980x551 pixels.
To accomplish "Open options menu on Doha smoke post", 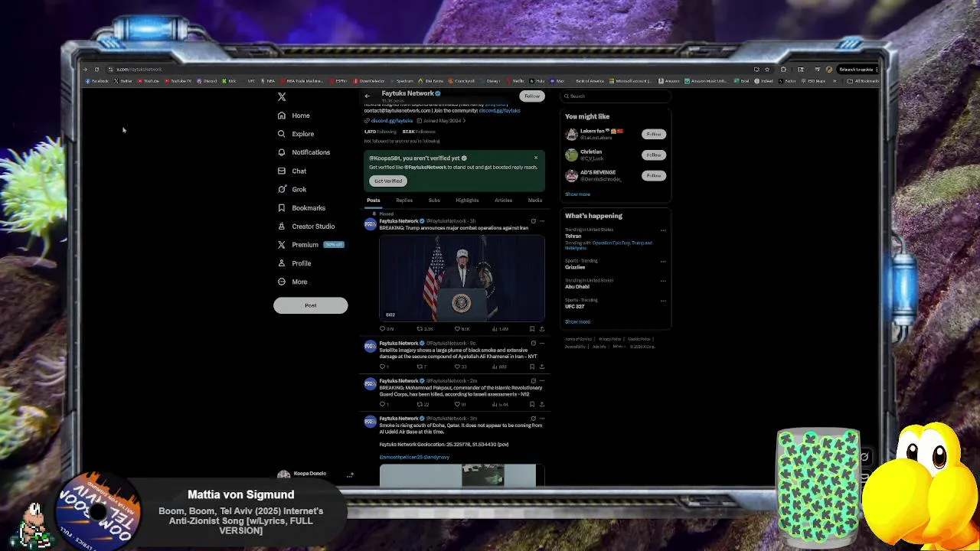I will tap(541, 418).
